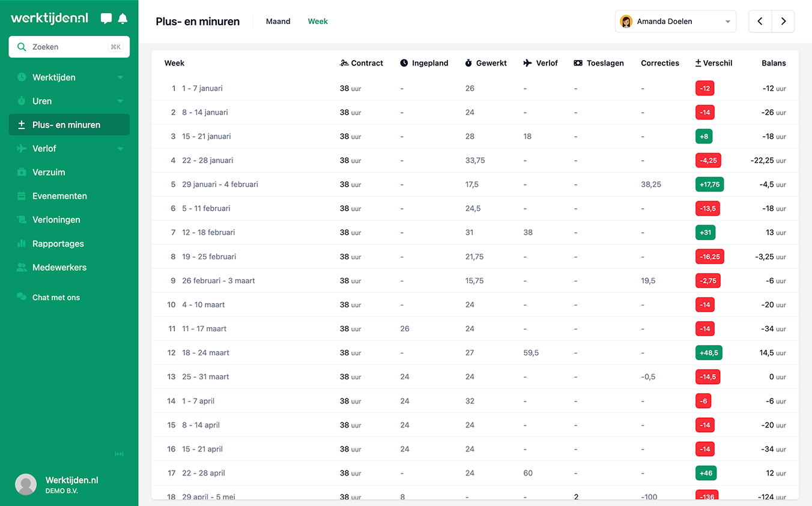This screenshot has height=506, width=812.
Task: Click the +31 Verschil badge
Action: tap(706, 232)
